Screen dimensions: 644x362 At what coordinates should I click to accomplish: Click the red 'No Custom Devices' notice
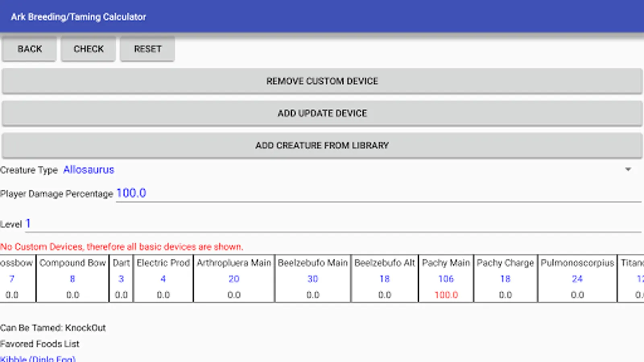(x=122, y=247)
